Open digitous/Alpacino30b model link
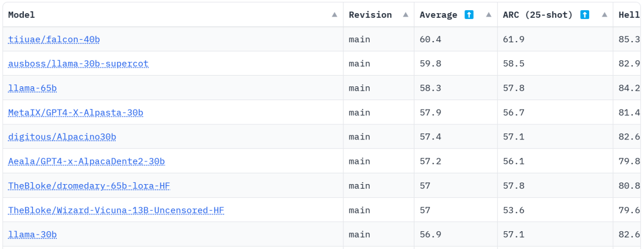The width and height of the screenshot is (644, 249). [62, 137]
